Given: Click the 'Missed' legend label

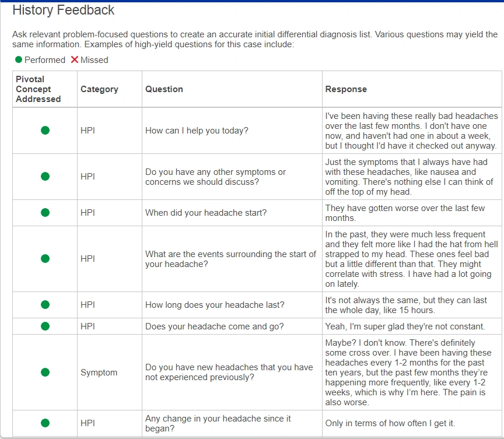Looking at the screenshot, I should pos(94,60).
